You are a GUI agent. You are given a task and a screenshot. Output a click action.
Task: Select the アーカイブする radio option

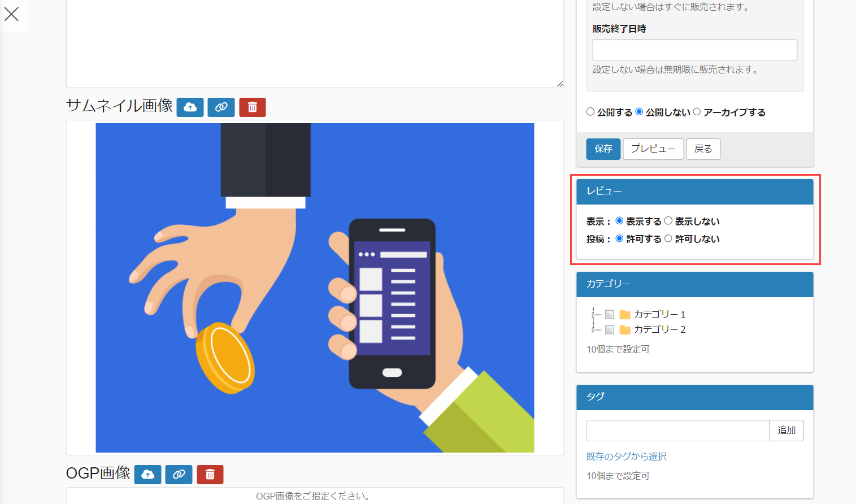pyautogui.click(x=697, y=112)
